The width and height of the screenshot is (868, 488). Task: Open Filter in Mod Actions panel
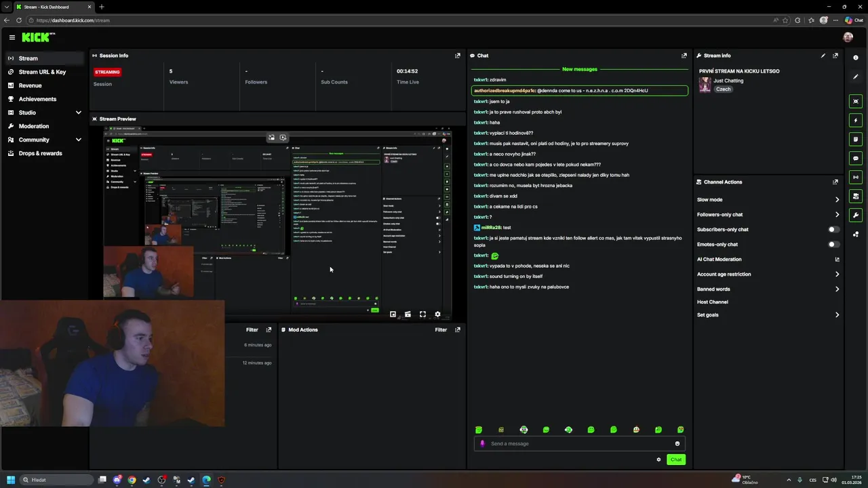(441, 329)
